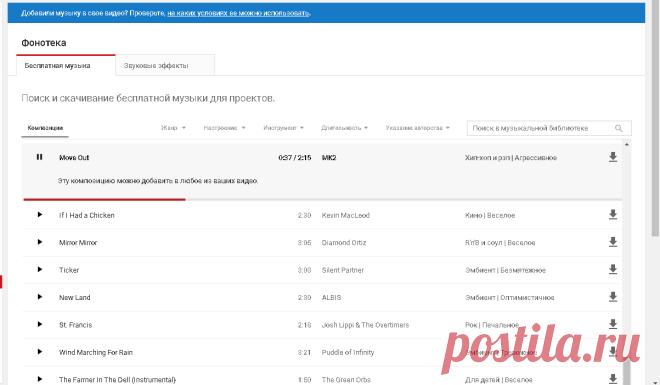Screen dimensions: 660x385
Task: Download the Move Out track
Action: [613, 157]
